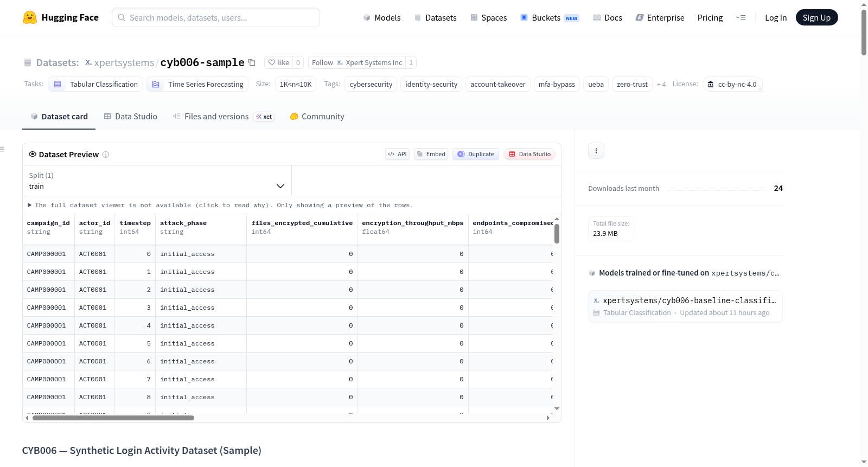The image size is (868, 467).
Task: Click the Hugging Face emoji logo
Action: coord(30,17)
